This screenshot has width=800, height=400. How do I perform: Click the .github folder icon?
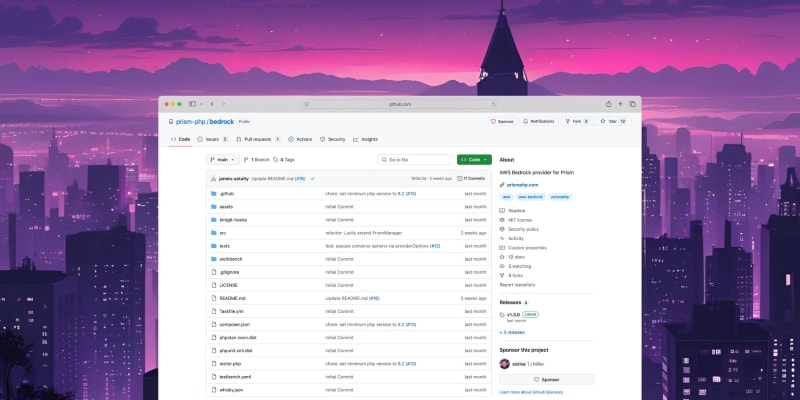(x=214, y=194)
